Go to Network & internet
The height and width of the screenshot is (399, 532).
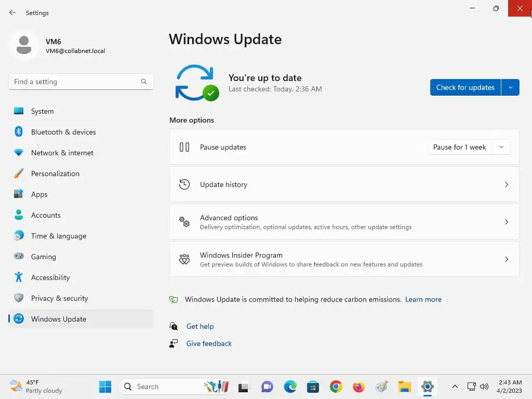pos(81,153)
